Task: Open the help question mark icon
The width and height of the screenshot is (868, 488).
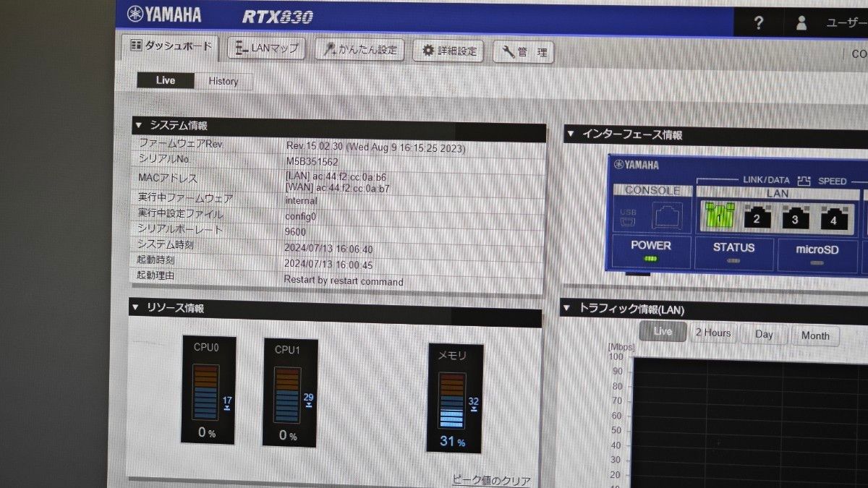Action: click(x=758, y=23)
